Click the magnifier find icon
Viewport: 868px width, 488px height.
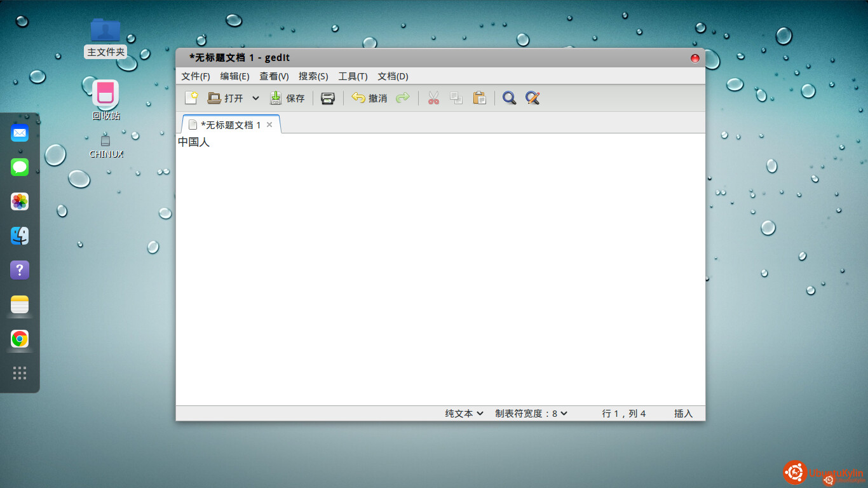click(x=509, y=98)
